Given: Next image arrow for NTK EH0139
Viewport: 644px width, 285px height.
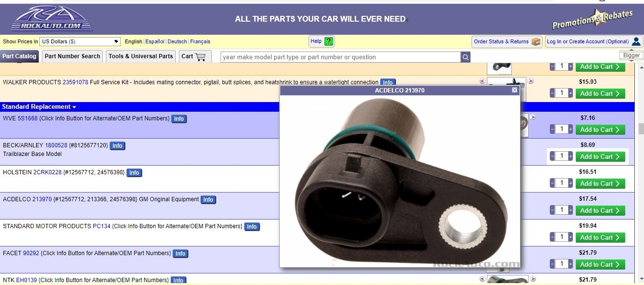Looking at the screenshot, I should pyautogui.click(x=533, y=279).
